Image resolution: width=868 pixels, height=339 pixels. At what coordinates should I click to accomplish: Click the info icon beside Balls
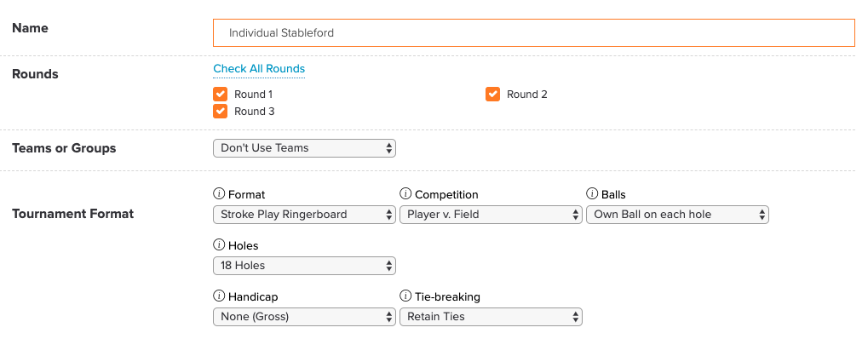(592, 194)
